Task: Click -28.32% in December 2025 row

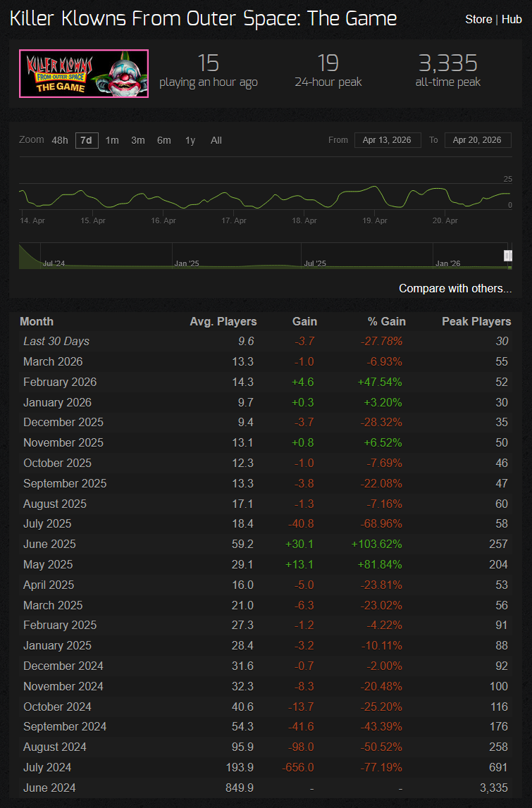Action: [381, 423]
